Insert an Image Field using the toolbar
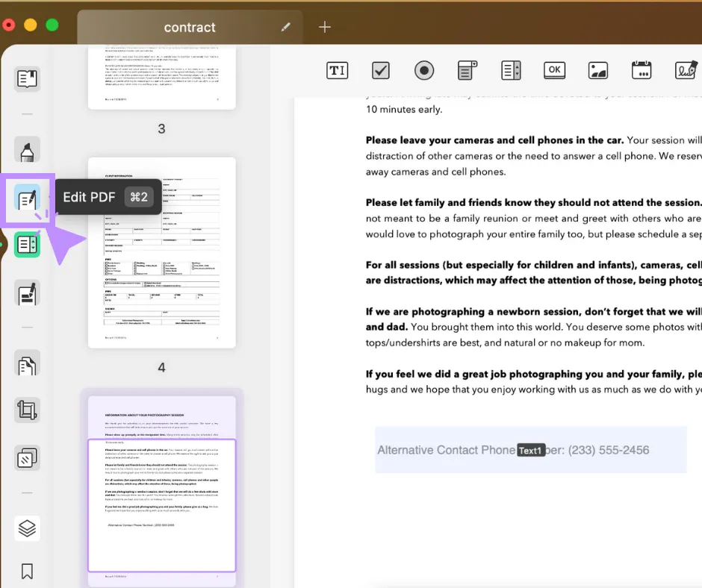Image resolution: width=702 pixels, height=588 pixels. pos(597,70)
